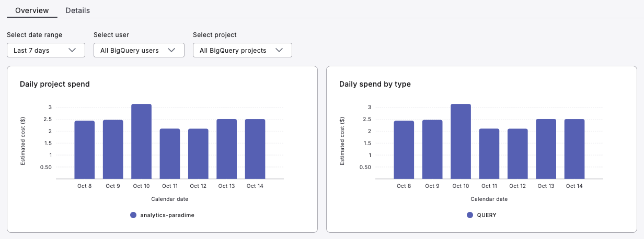The image size is (644, 239).
Task: Click Oct 10 bar in Daily spend by type
Action: (x=461, y=141)
